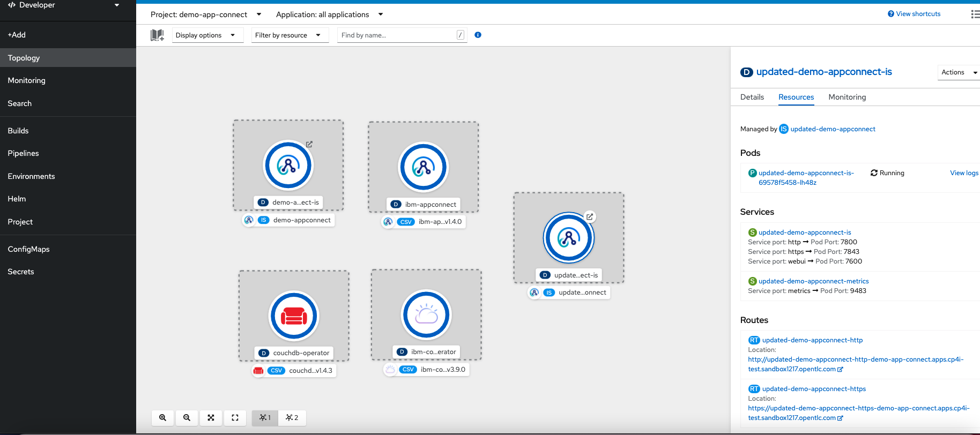Expand Display options dropdown
This screenshot has height=435, width=980.
205,35
